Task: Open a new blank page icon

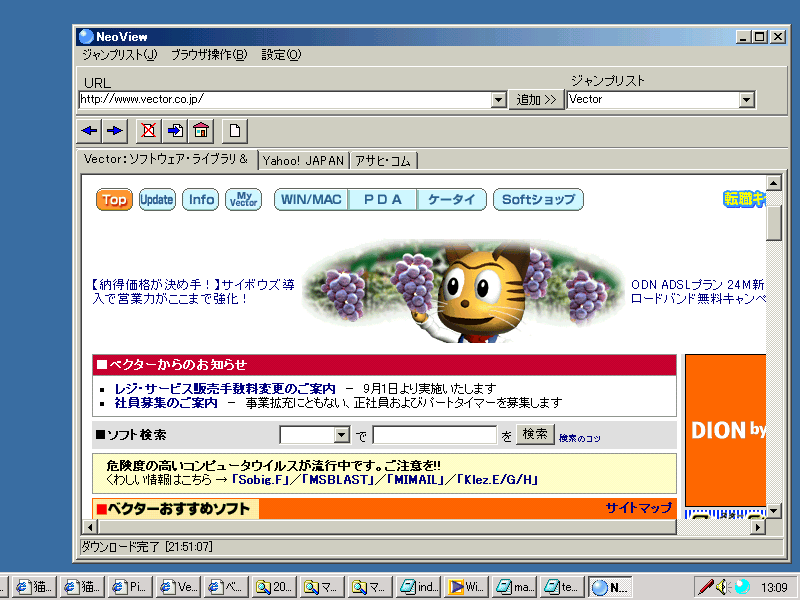Action: pos(235,131)
